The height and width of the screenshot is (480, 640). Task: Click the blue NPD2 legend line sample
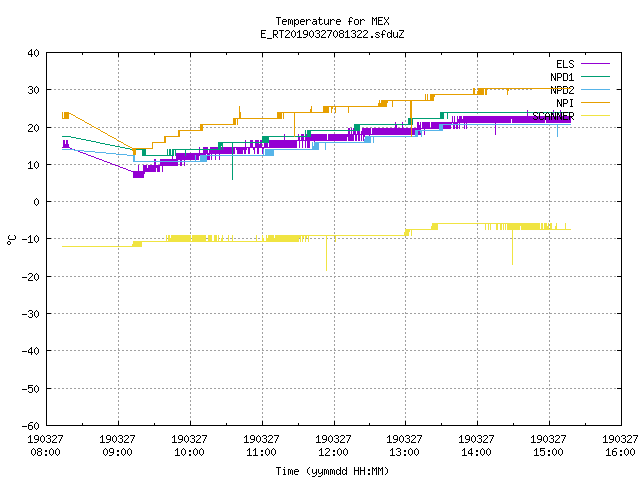point(596,90)
